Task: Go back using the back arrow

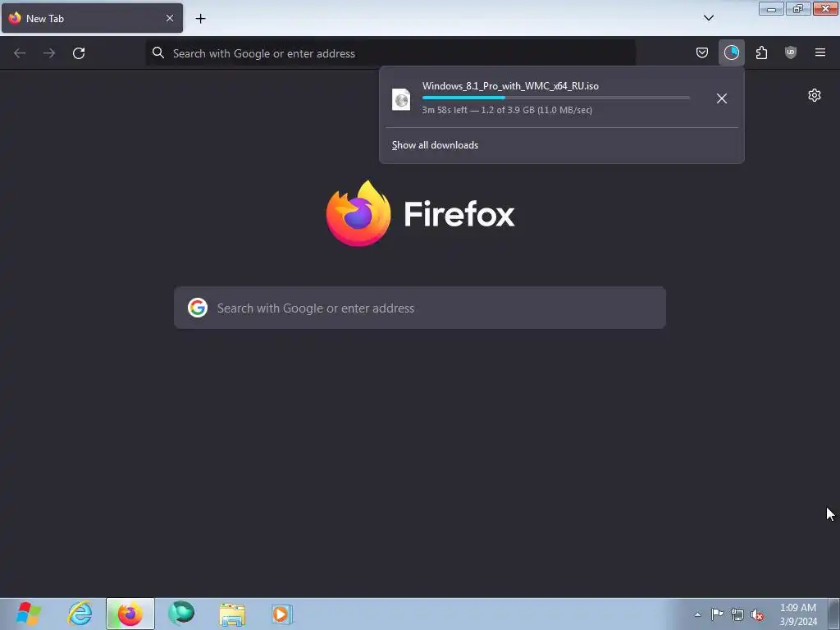Action: click(20, 53)
